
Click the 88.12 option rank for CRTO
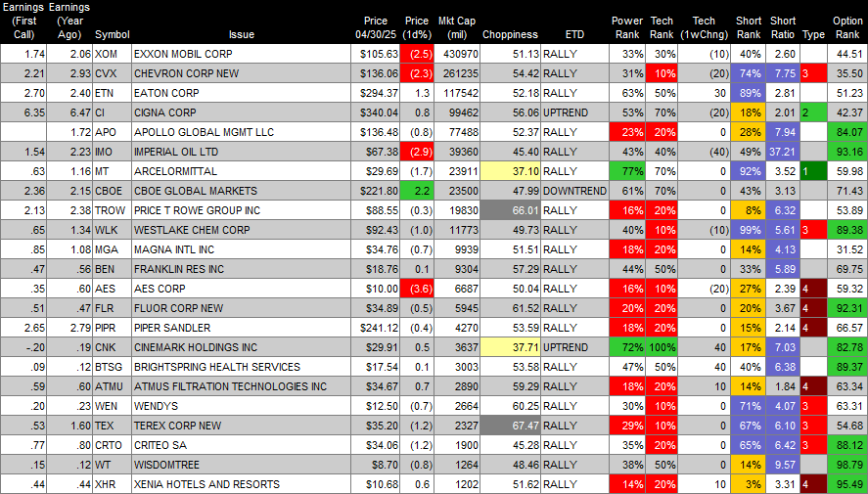pyautogui.click(x=847, y=445)
